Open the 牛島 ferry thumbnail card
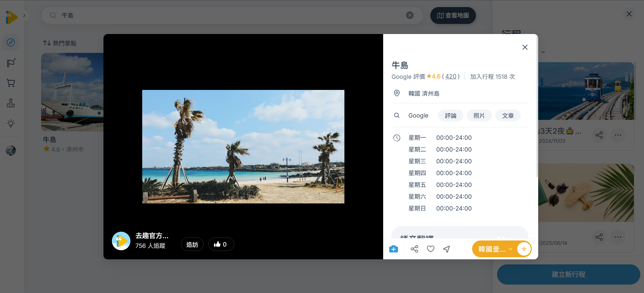The width and height of the screenshot is (644, 293). [72, 92]
